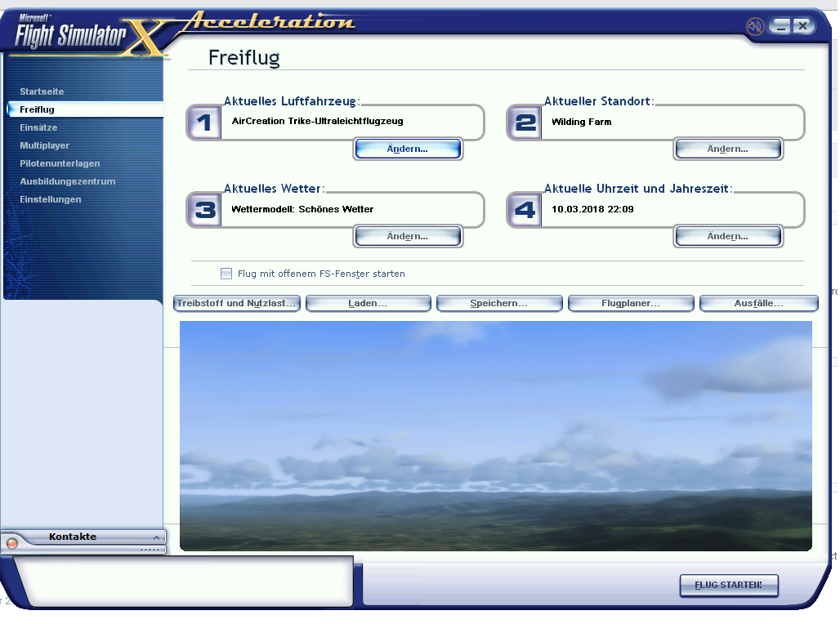Click Ändern for Aktuelles Wetter
The image size is (840, 624).
click(408, 236)
